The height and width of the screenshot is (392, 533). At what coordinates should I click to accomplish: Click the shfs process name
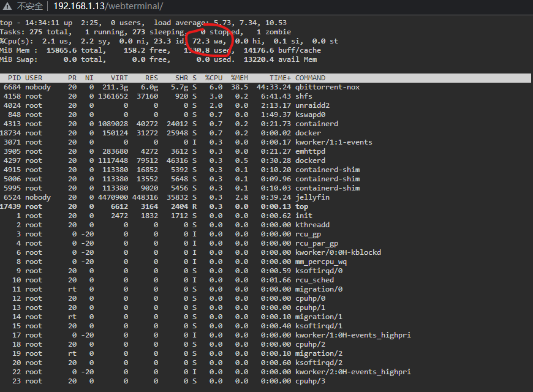(x=303, y=96)
